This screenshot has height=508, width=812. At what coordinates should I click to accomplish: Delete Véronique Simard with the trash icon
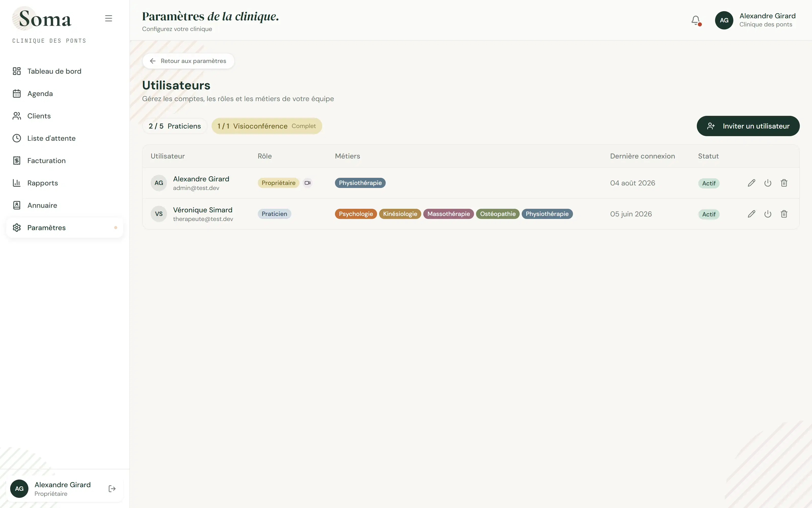(x=784, y=214)
